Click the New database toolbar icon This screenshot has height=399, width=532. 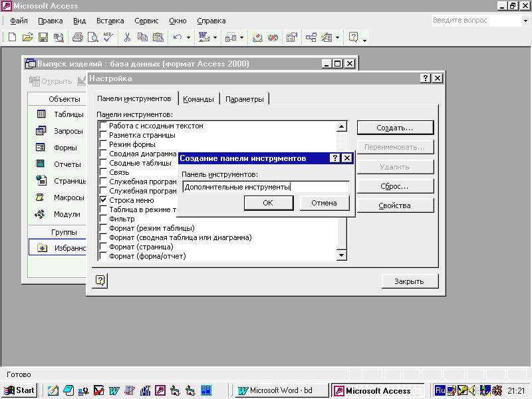12,37
